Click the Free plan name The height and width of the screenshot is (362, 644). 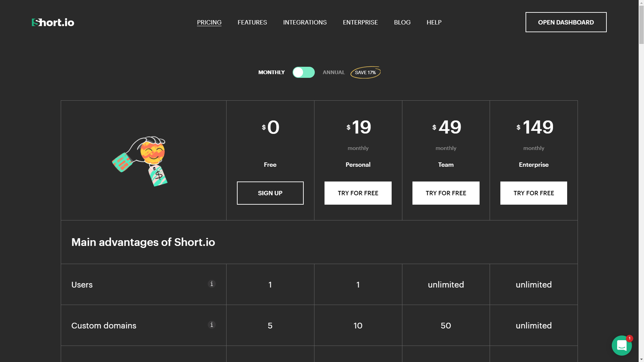[270, 165]
